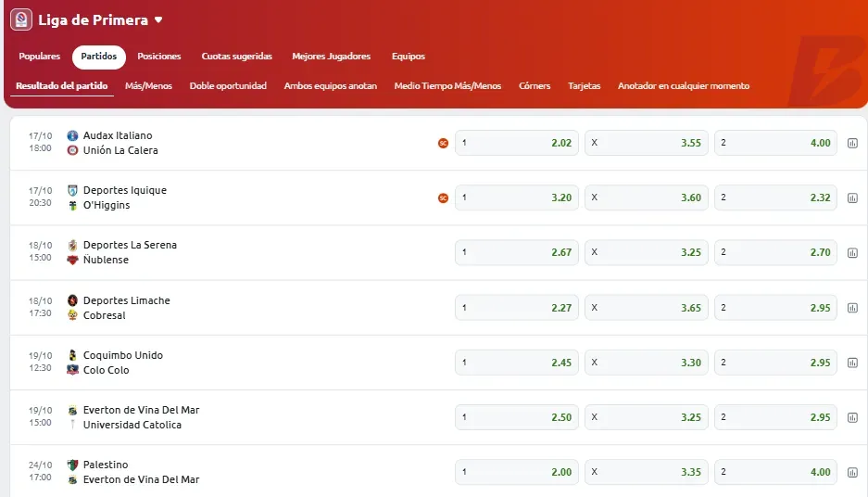The width and height of the screenshot is (868, 497).
Task: Bet on Audax Italiano home win 2.02
Action: 516,143
